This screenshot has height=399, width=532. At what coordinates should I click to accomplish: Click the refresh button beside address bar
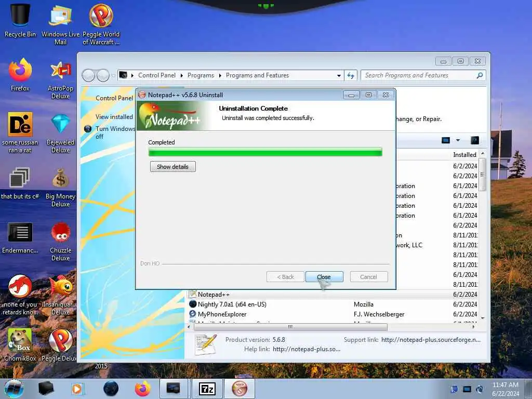[351, 75]
